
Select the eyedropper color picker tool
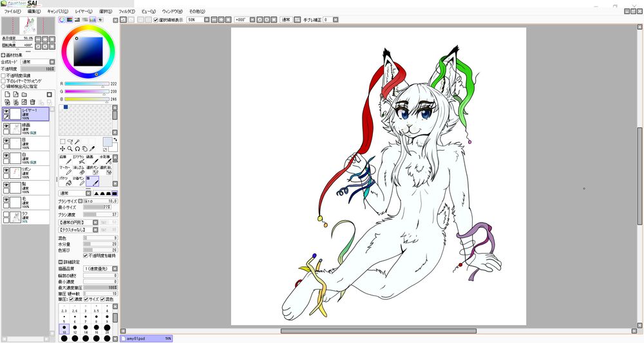(92, 149)
